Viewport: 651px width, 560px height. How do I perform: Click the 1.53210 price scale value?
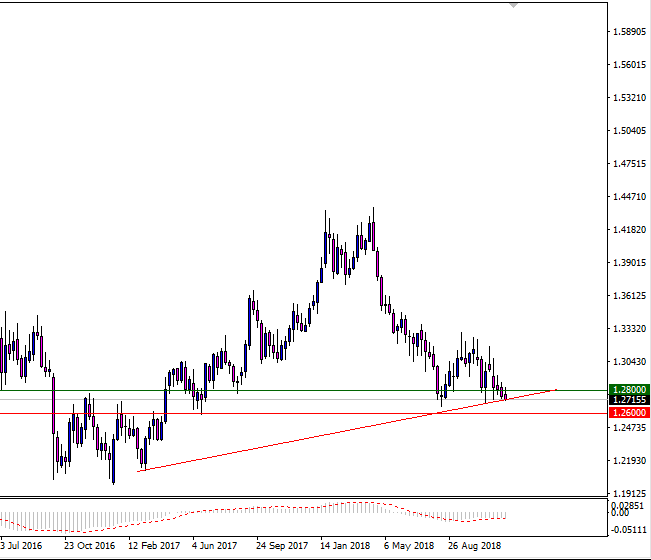(x=630, y=98)
